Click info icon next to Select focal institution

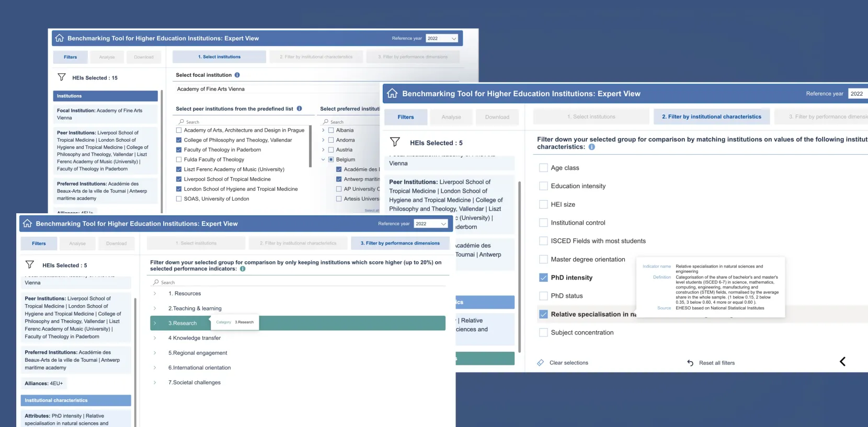click(x=237, y=75)
